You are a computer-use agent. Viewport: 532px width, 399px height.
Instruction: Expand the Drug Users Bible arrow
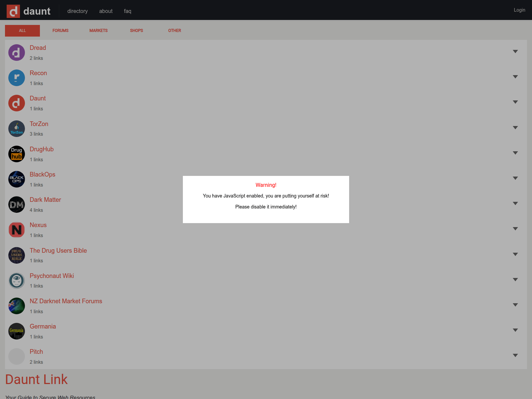515,254
